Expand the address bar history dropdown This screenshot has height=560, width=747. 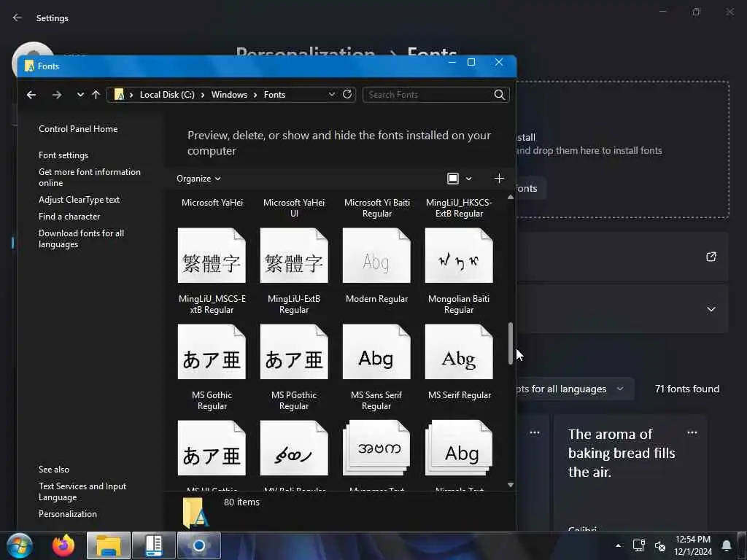(332, 94)
